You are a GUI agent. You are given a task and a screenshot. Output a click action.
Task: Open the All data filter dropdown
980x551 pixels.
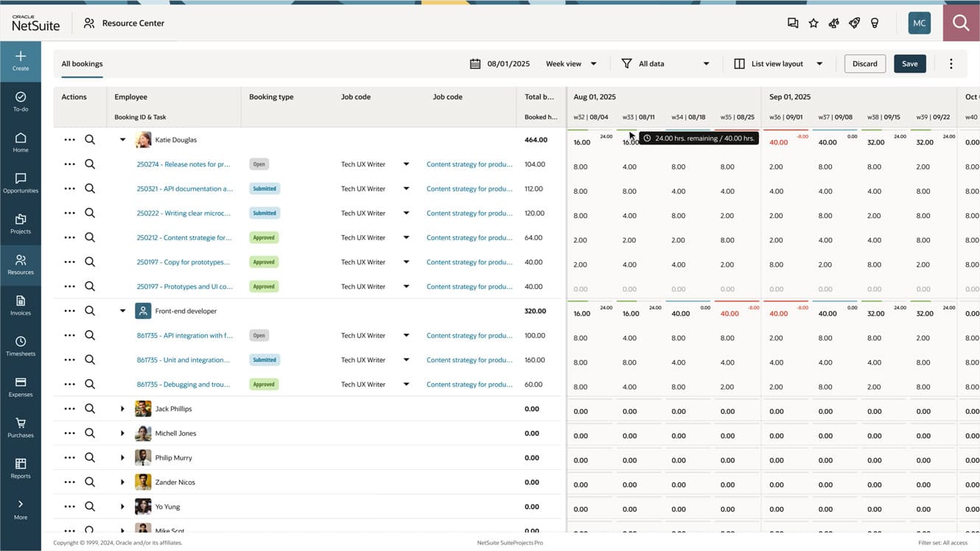coord(663,63)
